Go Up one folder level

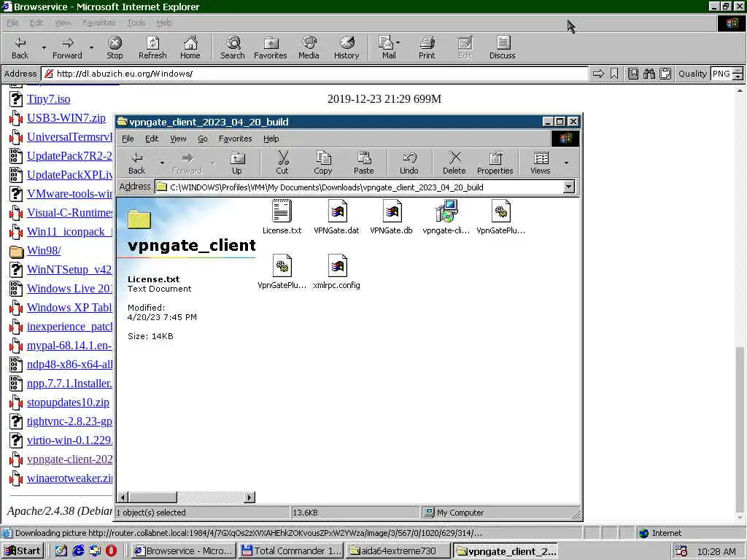(x=237, y=163)
